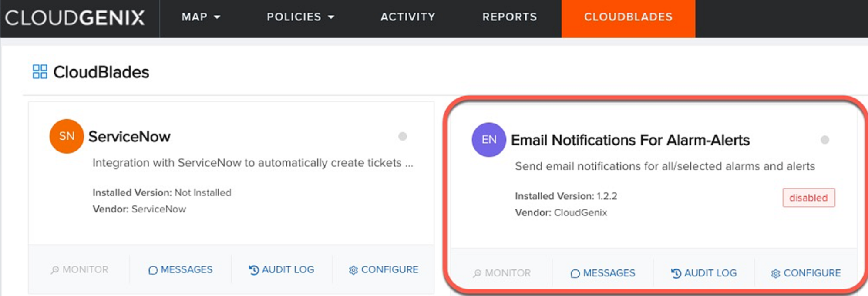
Task: Click the ServiceNow Monitor button
Action: tap(80, 270)
